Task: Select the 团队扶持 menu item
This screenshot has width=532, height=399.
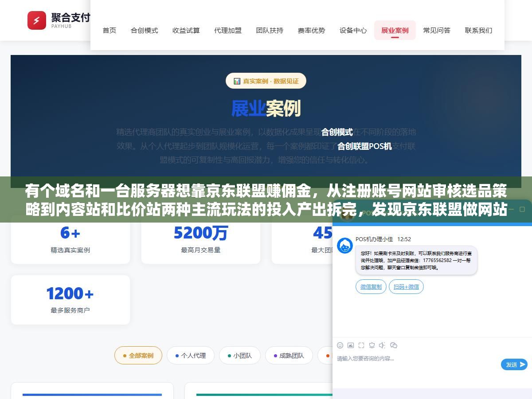Action: coord(270,31)
